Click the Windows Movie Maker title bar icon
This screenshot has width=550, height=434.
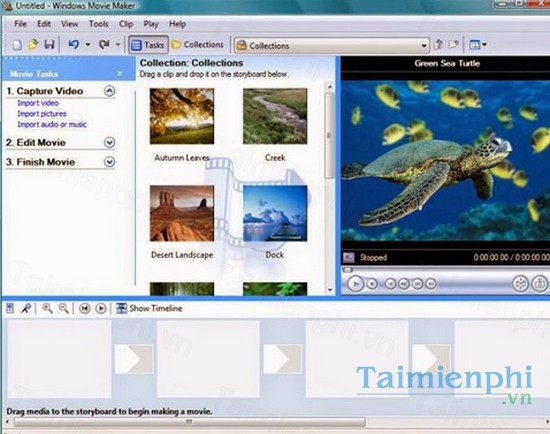(7, 6)
